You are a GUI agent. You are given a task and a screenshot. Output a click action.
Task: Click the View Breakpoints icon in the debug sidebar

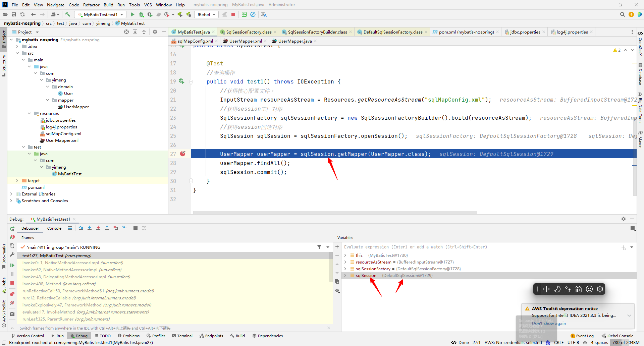(x=12, y=294)
